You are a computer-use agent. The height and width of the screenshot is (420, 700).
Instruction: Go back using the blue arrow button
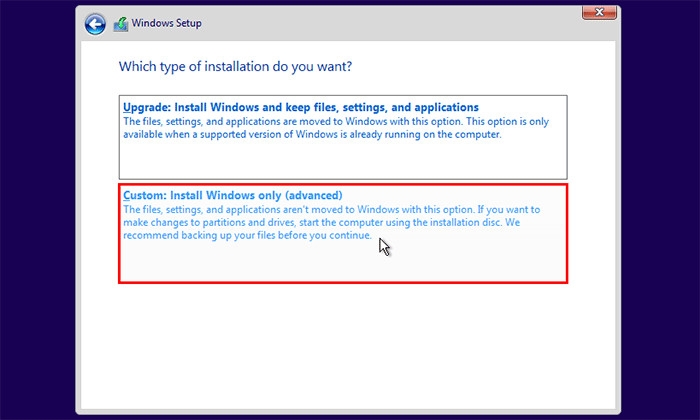pyautogui.click(x=95, y=24)
